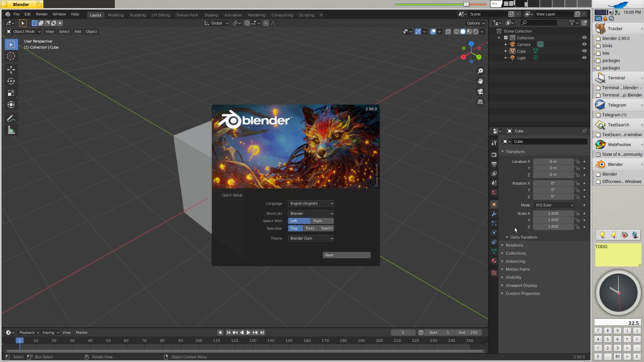This screenshot has height=362, width=644.
Task: Open the Render properties tab
Action: tap(494, 155)
